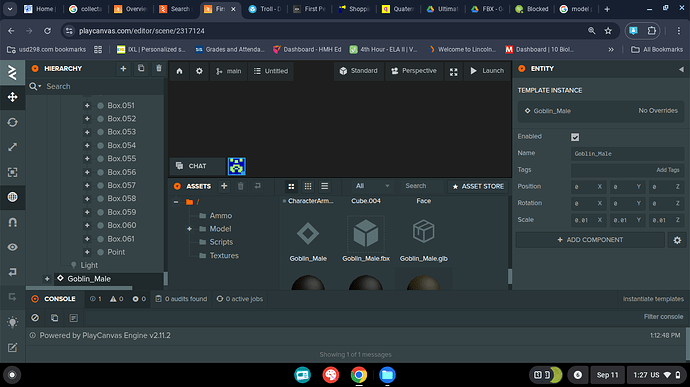Click the viewport fullscreen expand icon
This screenshot has height=387, width=690.
pyautogui.click(x=454, y=72)
